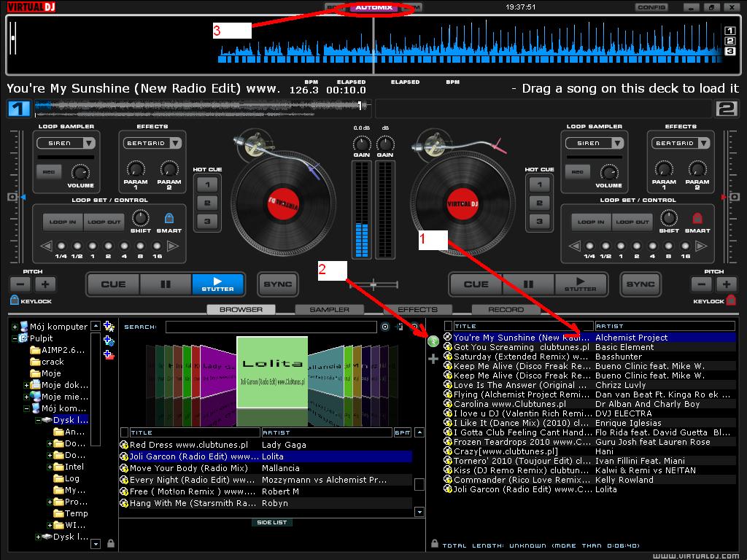Enable Smart loop on right deck

pos(697,218)
